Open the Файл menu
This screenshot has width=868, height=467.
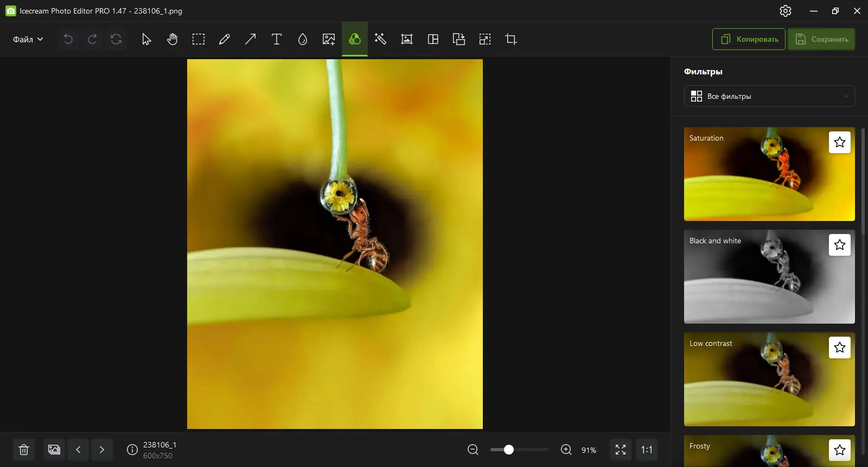[28, 39]
